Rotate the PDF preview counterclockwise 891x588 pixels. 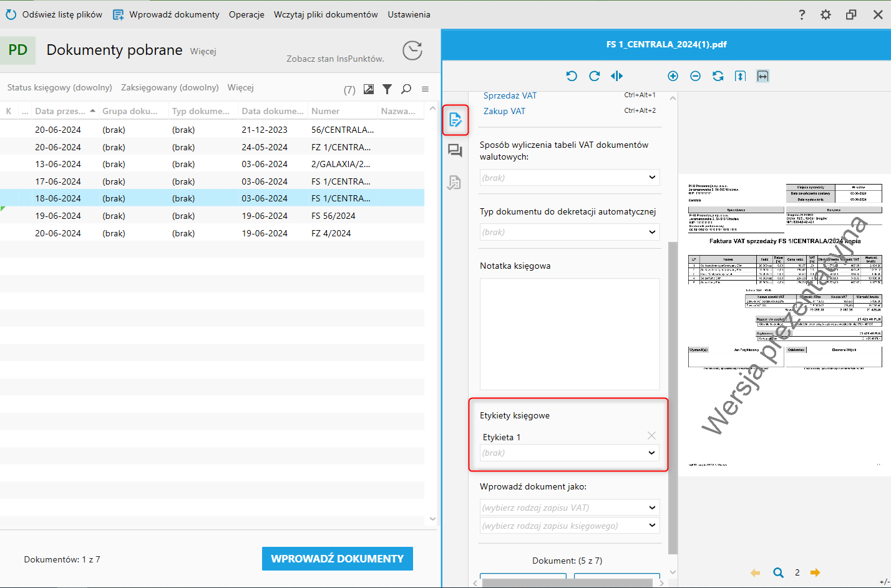click(572, 76)
